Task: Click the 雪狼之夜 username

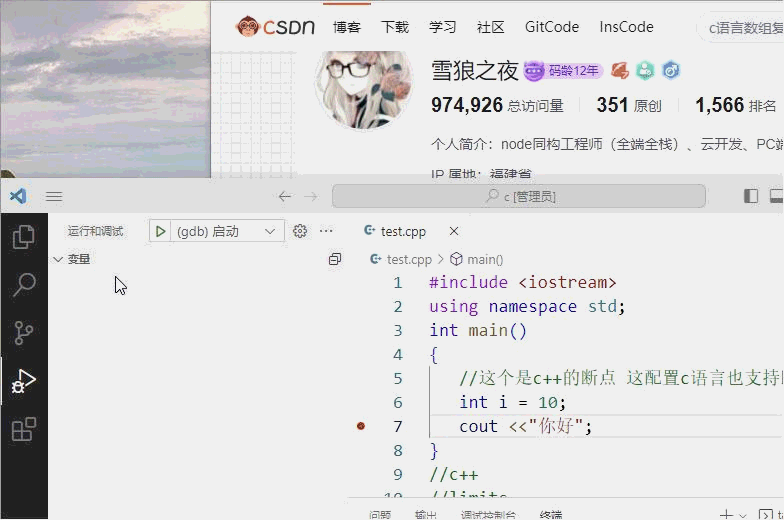Action: click(x=474, y=70)
